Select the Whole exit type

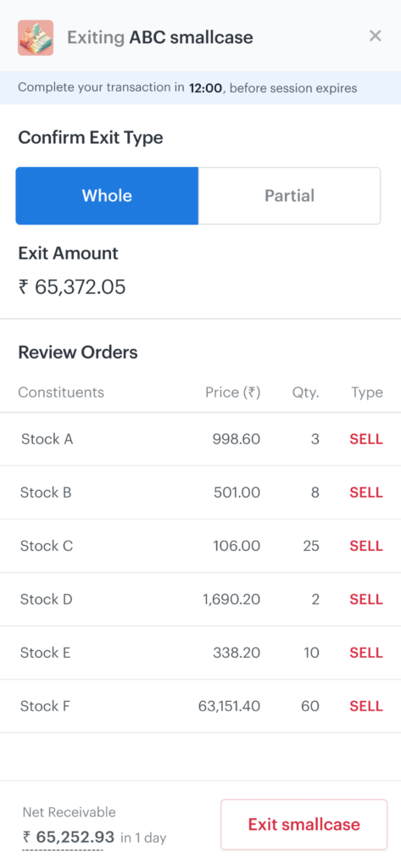click(x=107, y=196)
